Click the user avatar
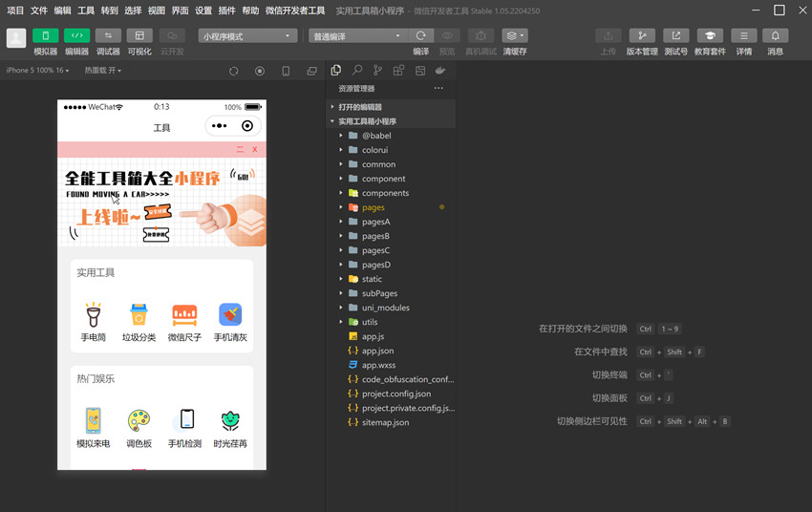Screen dimensions: 812x512 [16, 38]
